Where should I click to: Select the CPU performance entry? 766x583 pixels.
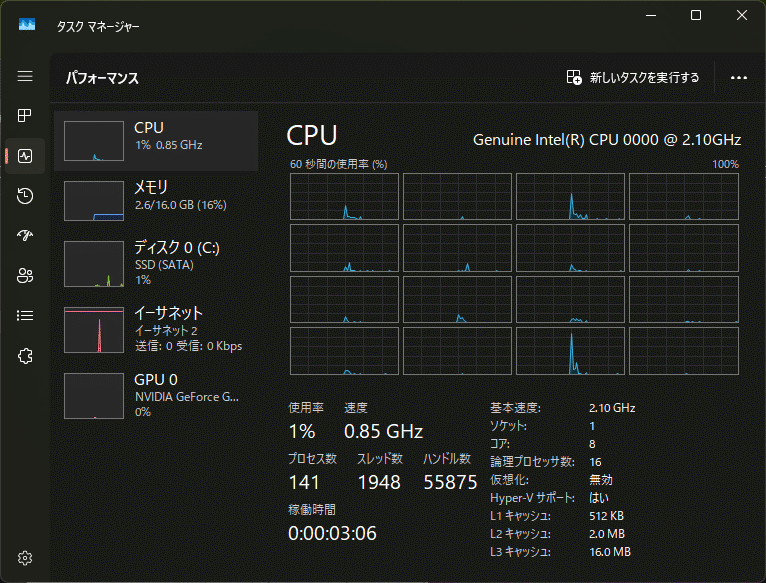tap(160, 136)
